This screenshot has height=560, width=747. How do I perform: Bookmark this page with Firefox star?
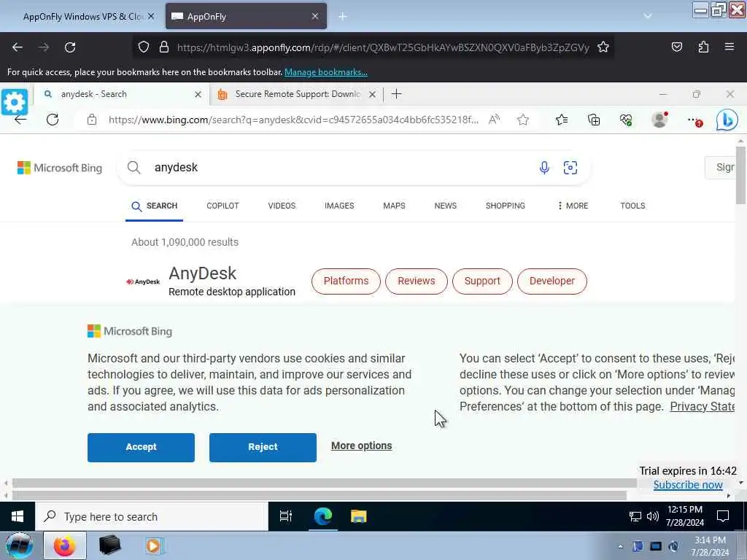pyautogui.click(x=603, y=47)
